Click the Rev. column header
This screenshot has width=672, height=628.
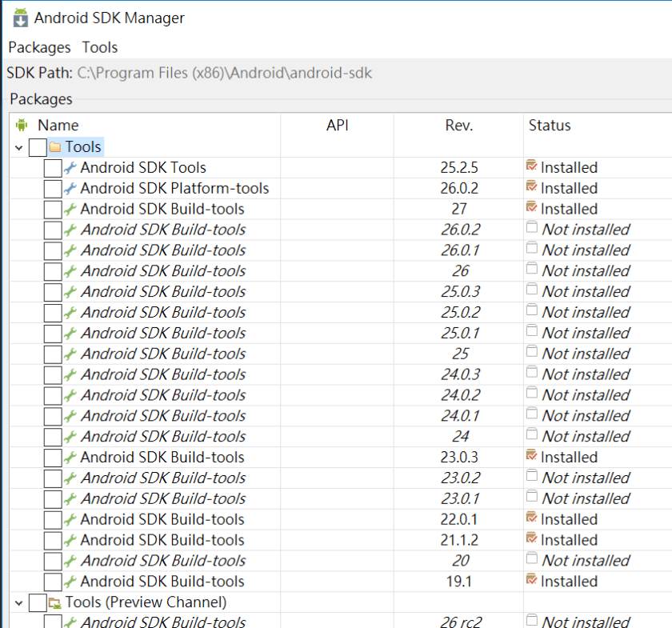(458, 126)
